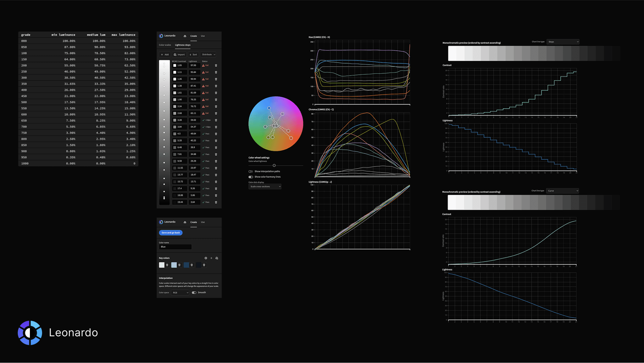Select the white key color swatch
Viewport: 644px width, 363px height.
162,265
